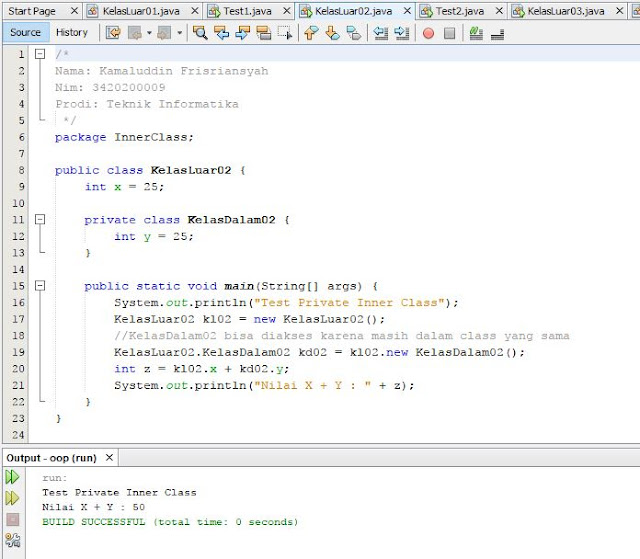Toggle Rectangular Selection mode icon
The width and height of the screenshot is (640, 559).
(x=285, y=33)
